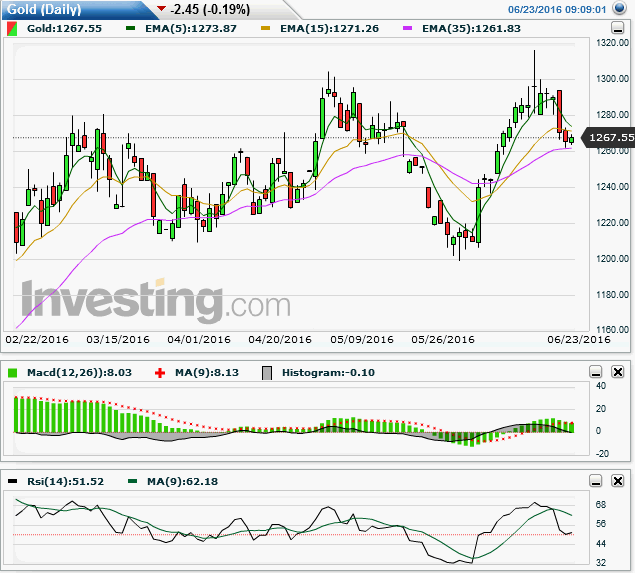Click the 06/23/2016 date axis label
Image resolution: width=635 pixels, height=573 pixels.
[x=579, y=339]
